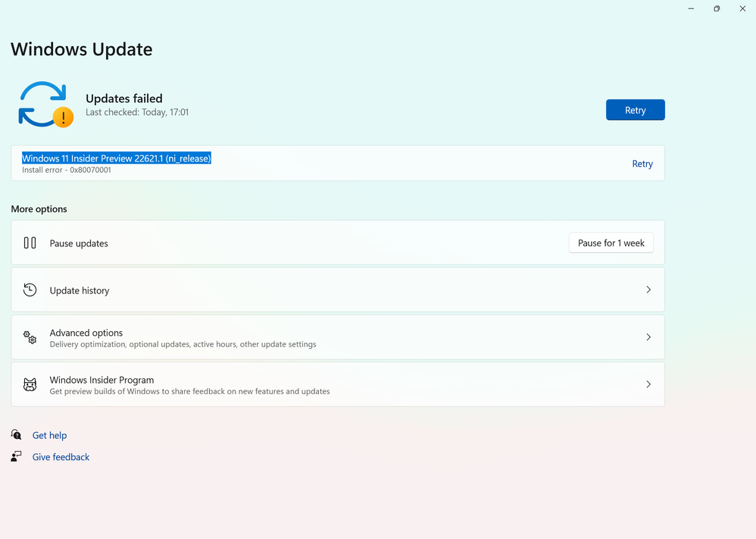Screen dimensions: 756x539
Task: Open the Give feedback link
Action: click(x=61, y=457)
